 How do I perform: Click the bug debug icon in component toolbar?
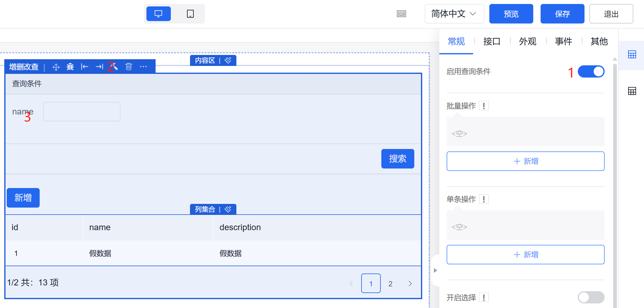tap(70, 67)
